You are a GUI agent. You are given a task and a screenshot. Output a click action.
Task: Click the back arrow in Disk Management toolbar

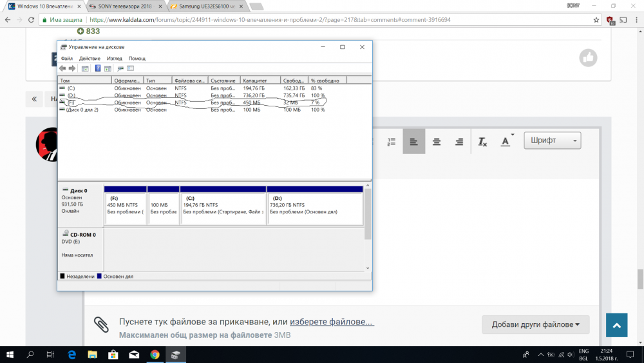pos(62,68)
